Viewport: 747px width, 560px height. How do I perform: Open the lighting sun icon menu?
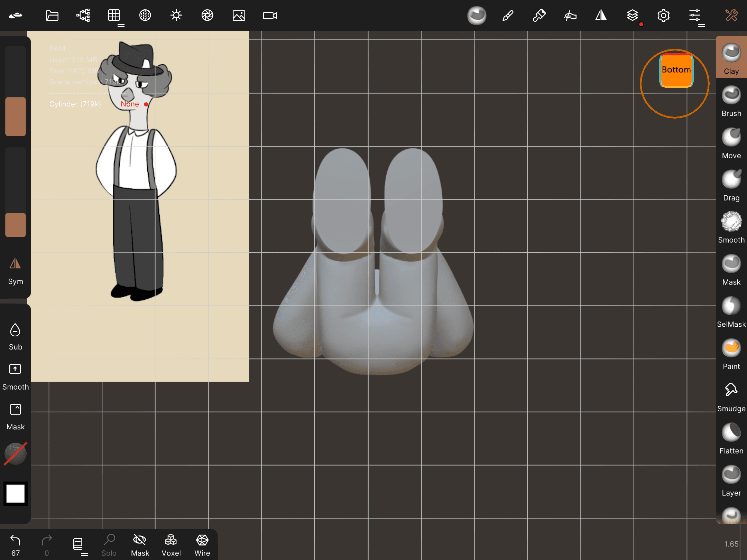pos(176,16)
